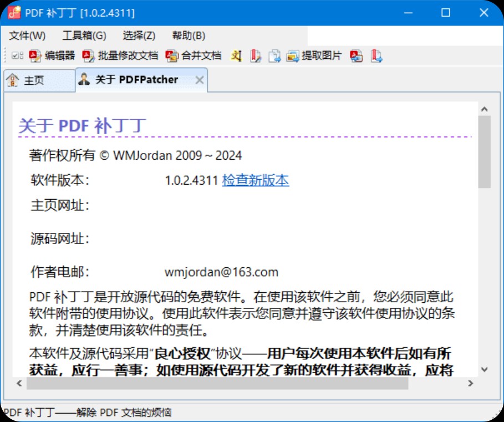
Task: Open the 文件(W) menu
Action: (x=27, y=35)
